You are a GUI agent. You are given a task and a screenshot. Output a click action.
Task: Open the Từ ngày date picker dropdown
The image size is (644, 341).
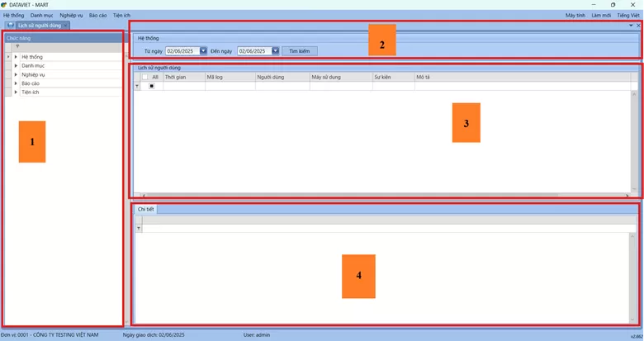203,51
